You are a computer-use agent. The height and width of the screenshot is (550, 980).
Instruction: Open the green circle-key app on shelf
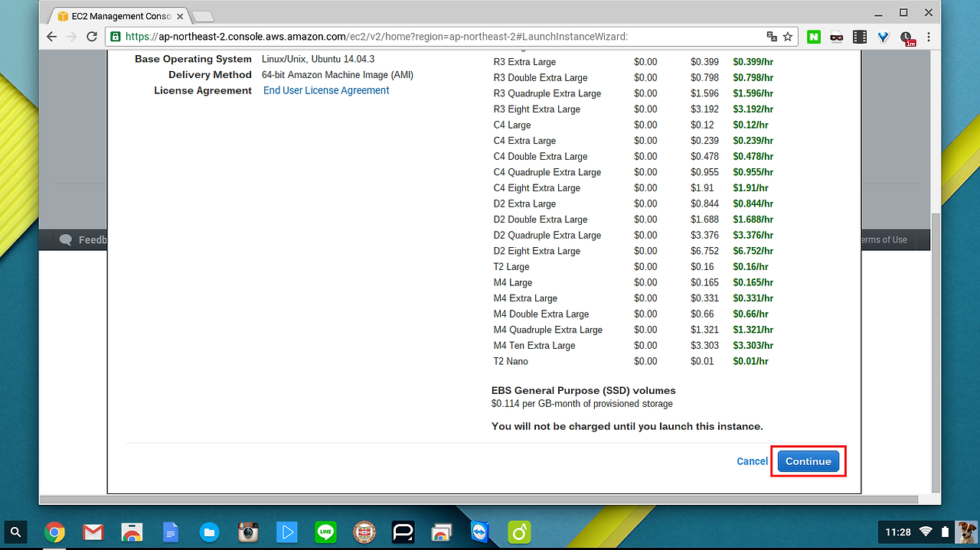click(519, 532)
